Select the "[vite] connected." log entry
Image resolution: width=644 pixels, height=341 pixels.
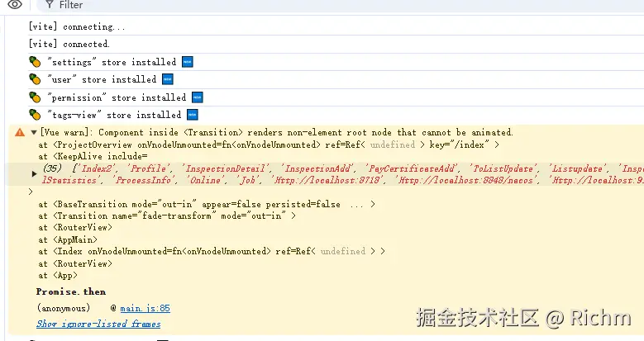point(69,44)
